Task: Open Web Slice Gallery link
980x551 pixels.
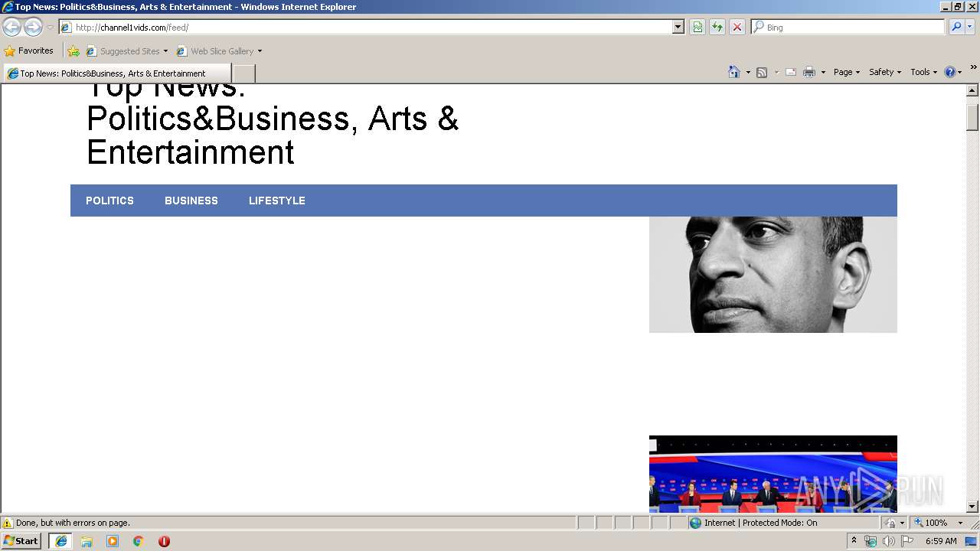Action: point(215,51)
